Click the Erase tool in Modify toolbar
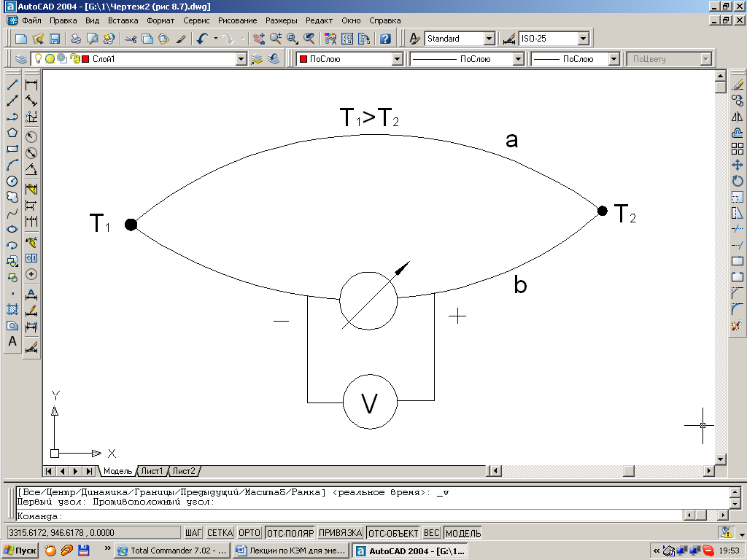Screen dimensions: 747x560 coord(738,85)
